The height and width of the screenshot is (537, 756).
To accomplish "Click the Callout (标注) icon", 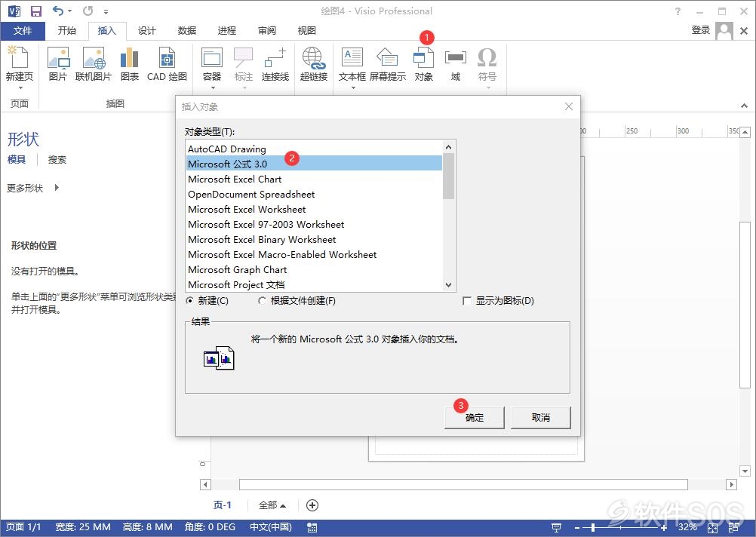I will pyautogui.click(x=243, y=57).
